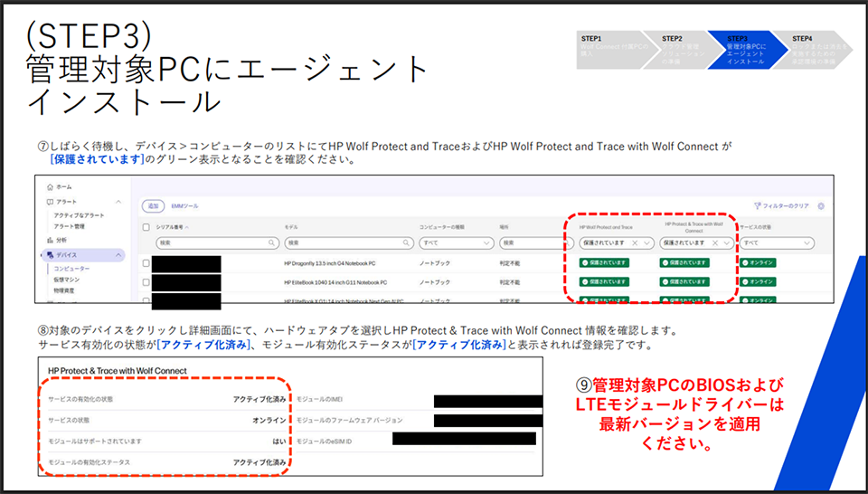Viewport: 868px width, 494px height.
Task: Click the 追加 button
Action: tap(154, 206)
